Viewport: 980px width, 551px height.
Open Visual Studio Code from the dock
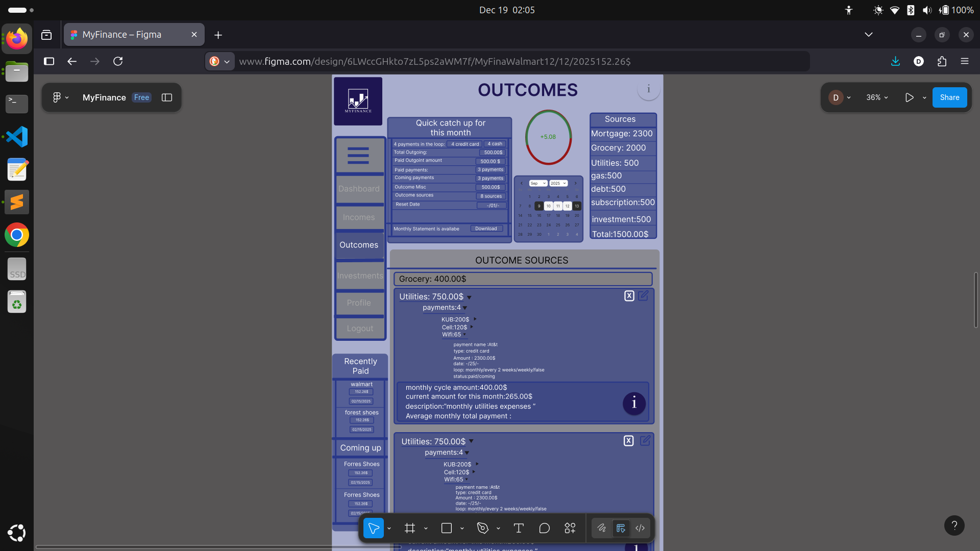(x=17, y=137)
